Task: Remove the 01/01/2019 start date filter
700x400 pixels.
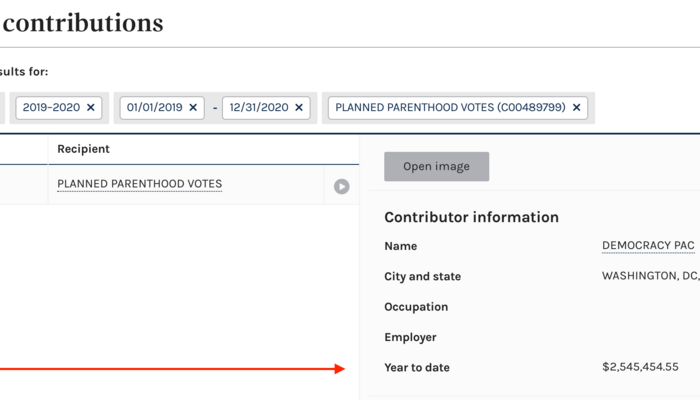Action: (x=193, y=107)
